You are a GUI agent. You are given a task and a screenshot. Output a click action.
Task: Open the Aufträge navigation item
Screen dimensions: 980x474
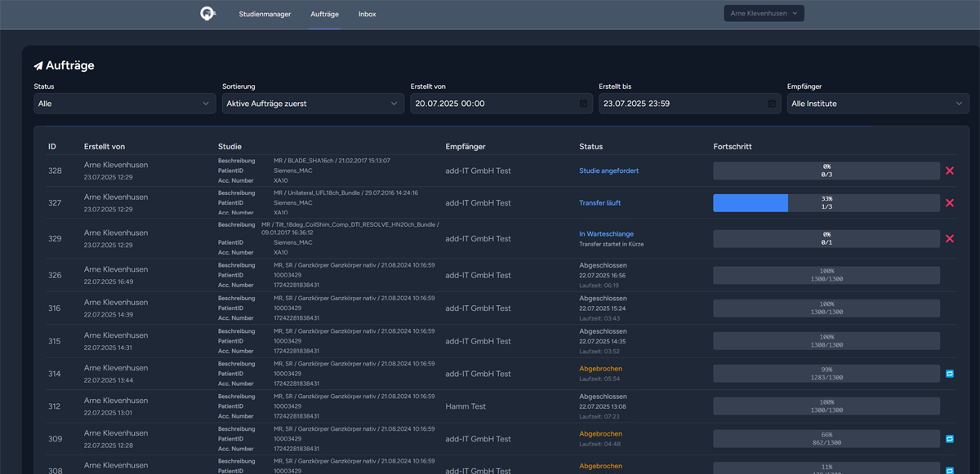click(x=324, y=15)
